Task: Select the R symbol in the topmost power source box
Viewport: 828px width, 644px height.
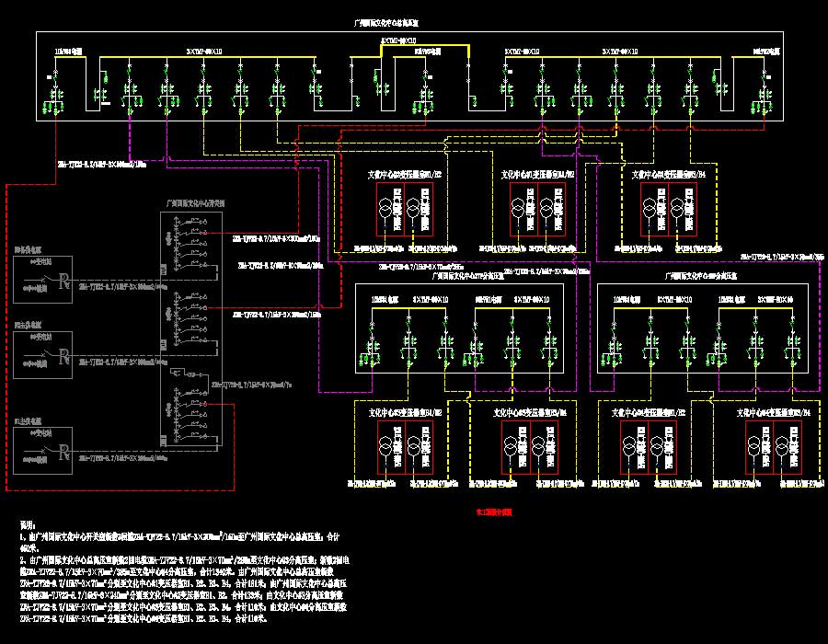Action: tap(63, 282)
